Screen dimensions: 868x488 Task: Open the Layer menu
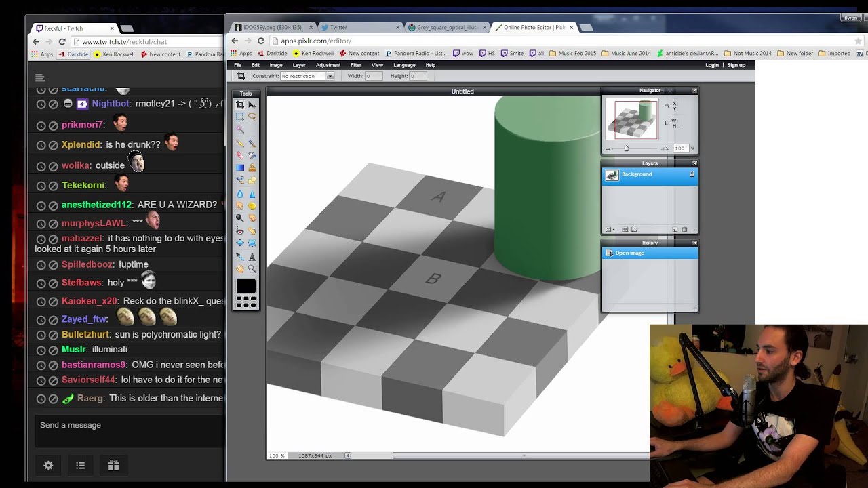click(x=299, y=65)
